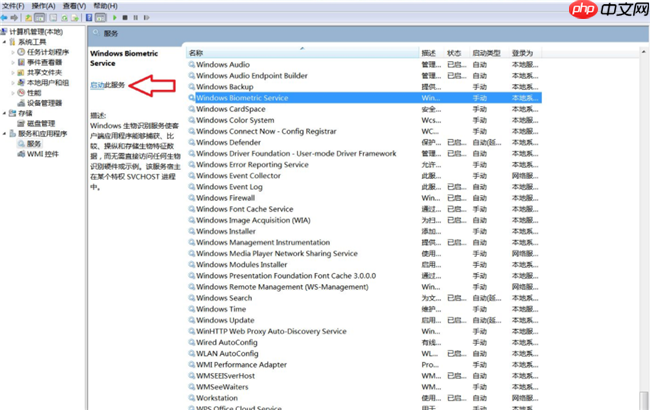Collapse the 存储 tree node
This screenshot has width=650, height=410.
coord(5,113)
